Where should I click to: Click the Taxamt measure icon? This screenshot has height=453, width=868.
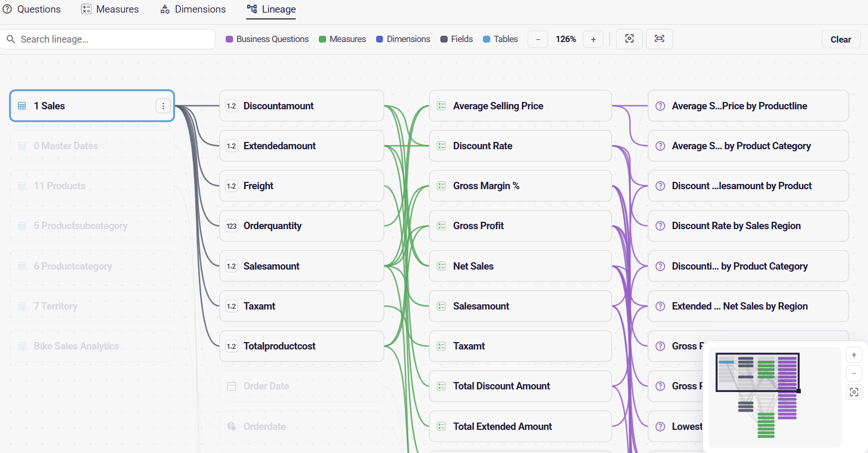[441, 346]
